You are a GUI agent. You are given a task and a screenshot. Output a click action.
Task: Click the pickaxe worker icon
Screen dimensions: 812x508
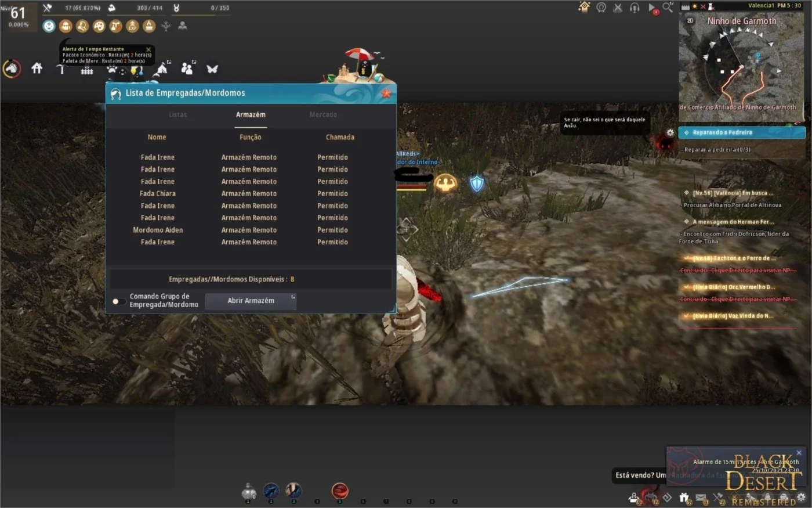(x=61, y=69)
